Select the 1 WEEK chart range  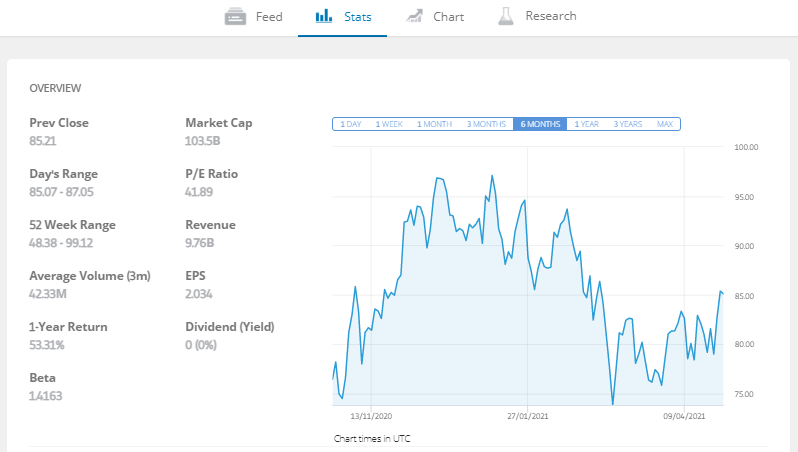pyautogui.click(x=389, y=124)
